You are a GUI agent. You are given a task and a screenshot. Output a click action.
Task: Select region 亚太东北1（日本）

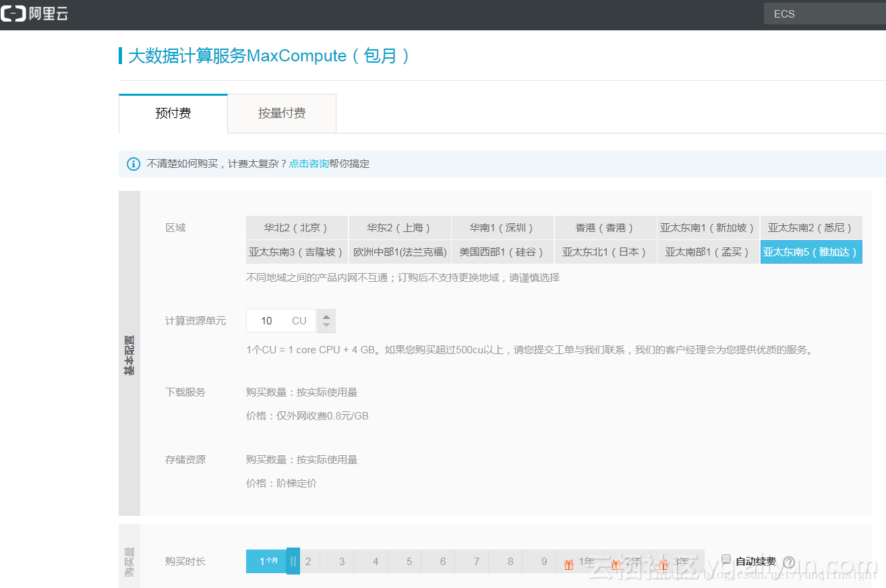[x=606, y=252]
